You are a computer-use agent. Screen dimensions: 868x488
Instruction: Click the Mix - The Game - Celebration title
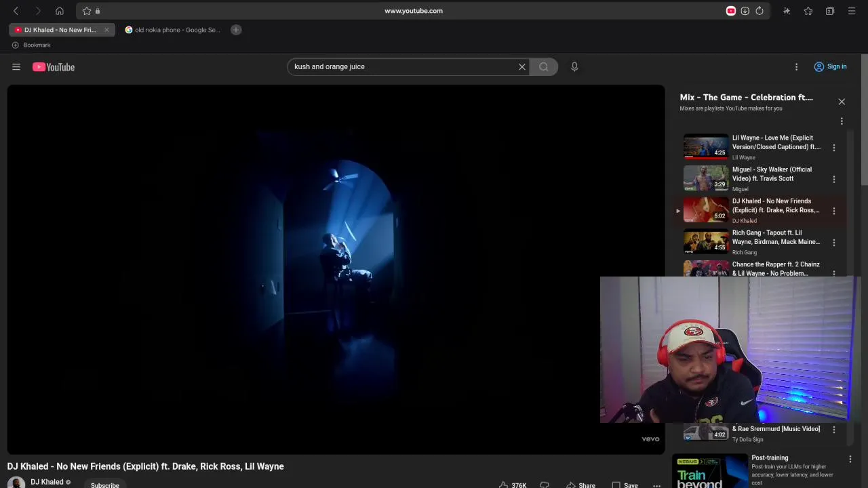[x=746, y=98]
